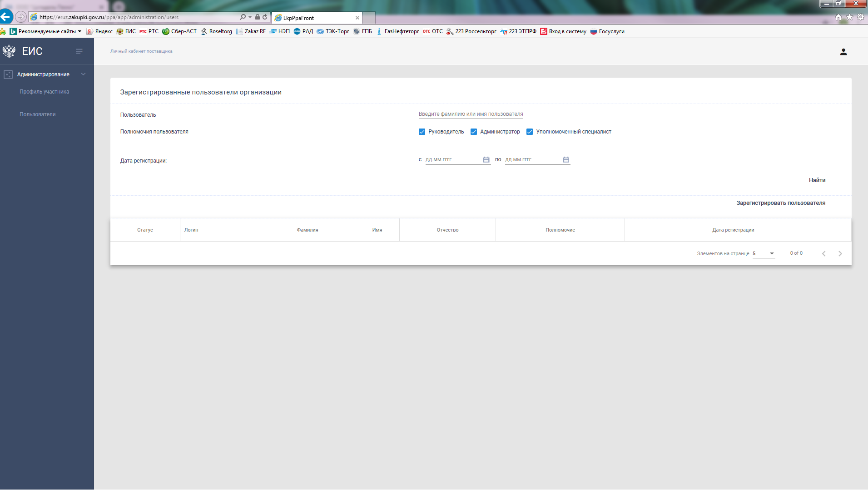The width and height of the screenshot is (868, 490).
Task: Click the Найти search button
Action: coord(817,180)
